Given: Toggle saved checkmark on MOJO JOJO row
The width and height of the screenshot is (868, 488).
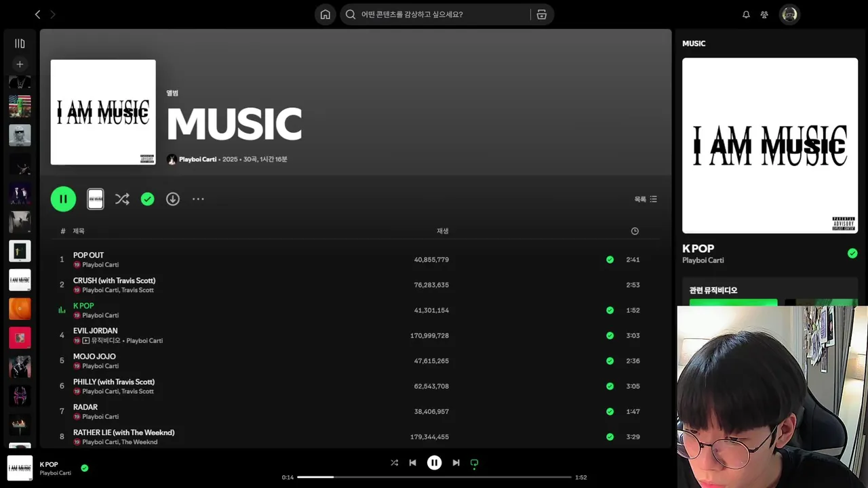Looking at the screenshot, I should (x=610, y=361).
